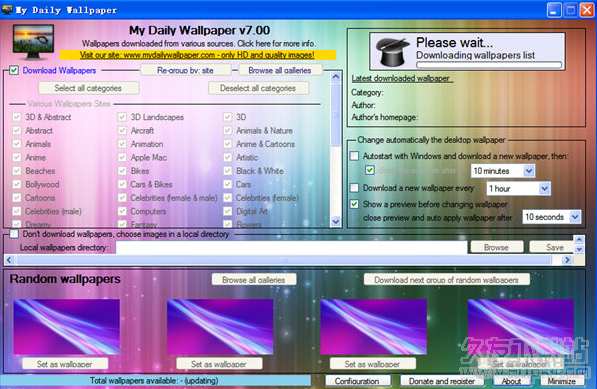Click the first random wallpaper thumbnail
Image resolution: width=597 pixels, height=389 pixels.
point(67,327)
